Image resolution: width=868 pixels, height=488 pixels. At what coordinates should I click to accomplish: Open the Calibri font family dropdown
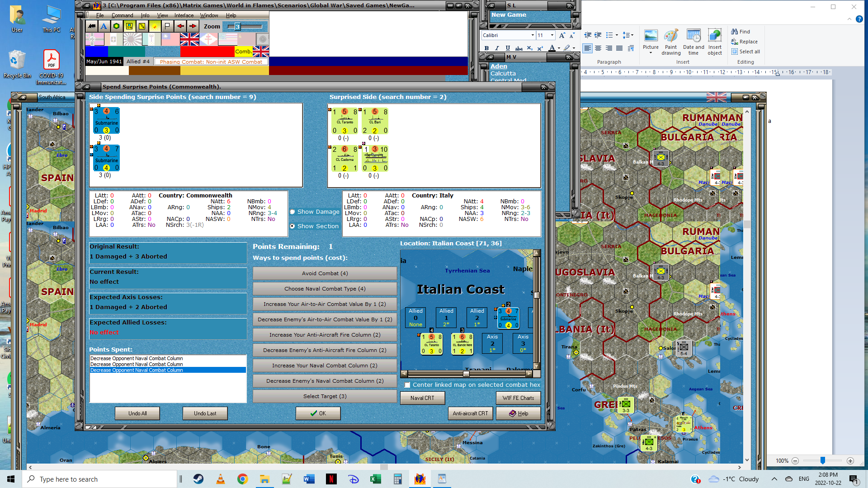click(x=533, y=35)
